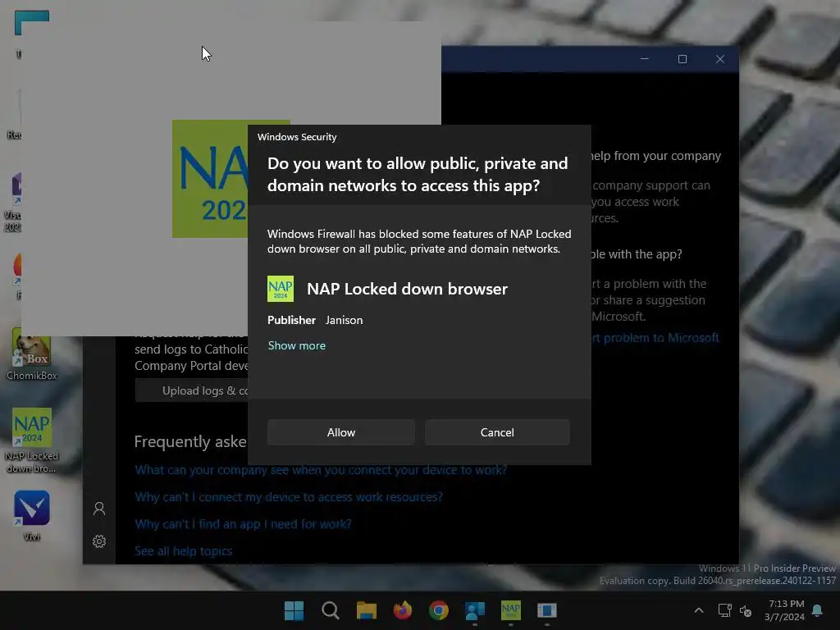Launch Firefox from the taskbar
Viewport: 840px width, 630px height.
[x=402, y=610]
